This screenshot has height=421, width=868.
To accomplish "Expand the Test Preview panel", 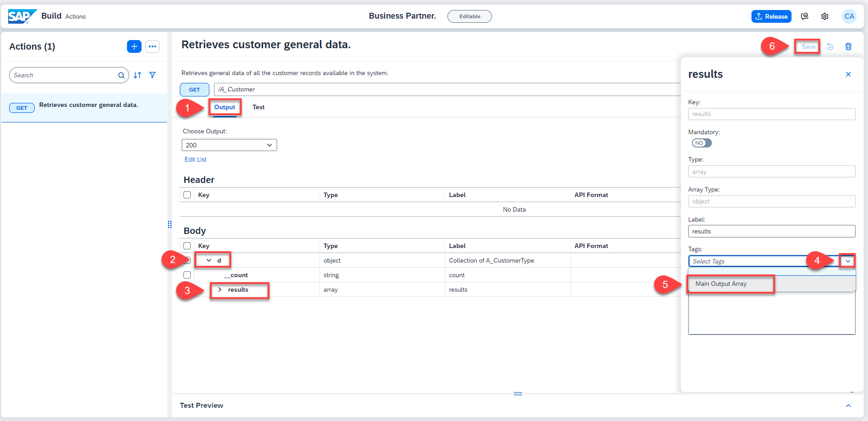I will (x=848, y=406).
